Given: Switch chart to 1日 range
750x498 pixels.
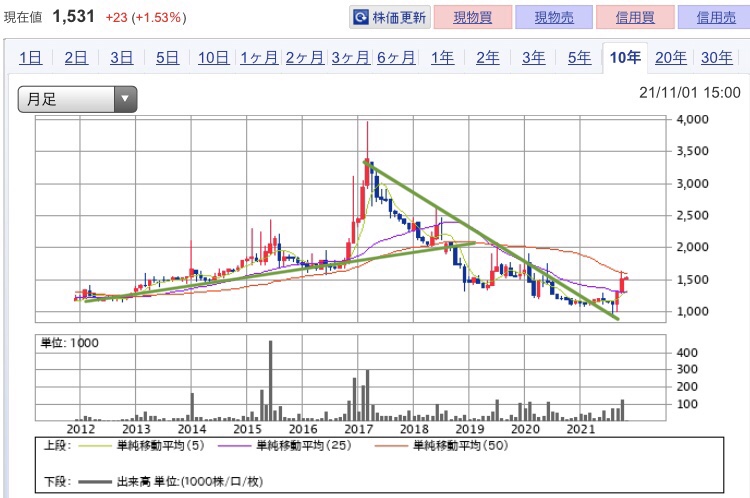Looking at the screenshot, I should (31, 58).
